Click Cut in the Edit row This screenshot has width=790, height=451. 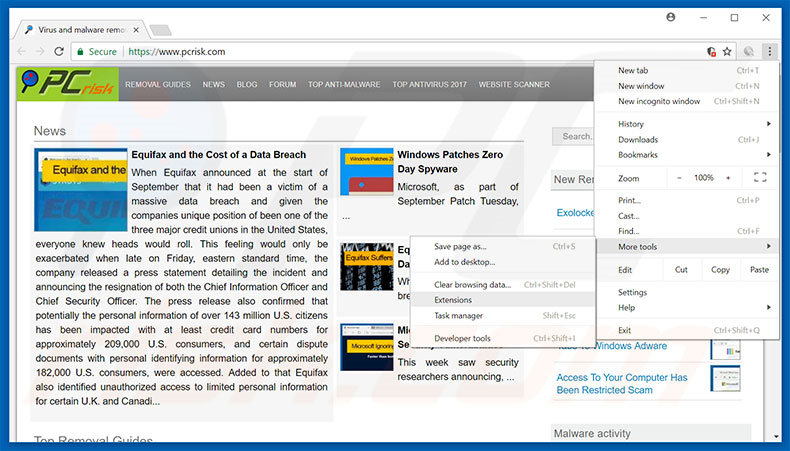coord(681,270)
